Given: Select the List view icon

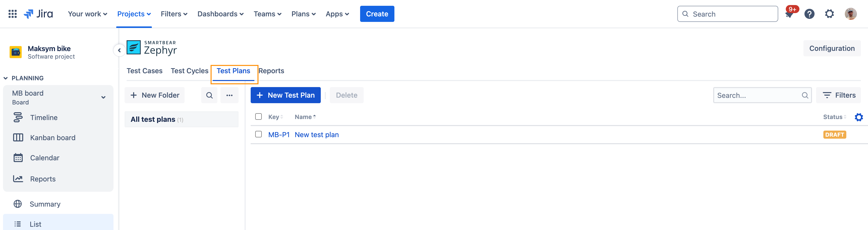Looking at the screenshot, I should pos(17,224).
